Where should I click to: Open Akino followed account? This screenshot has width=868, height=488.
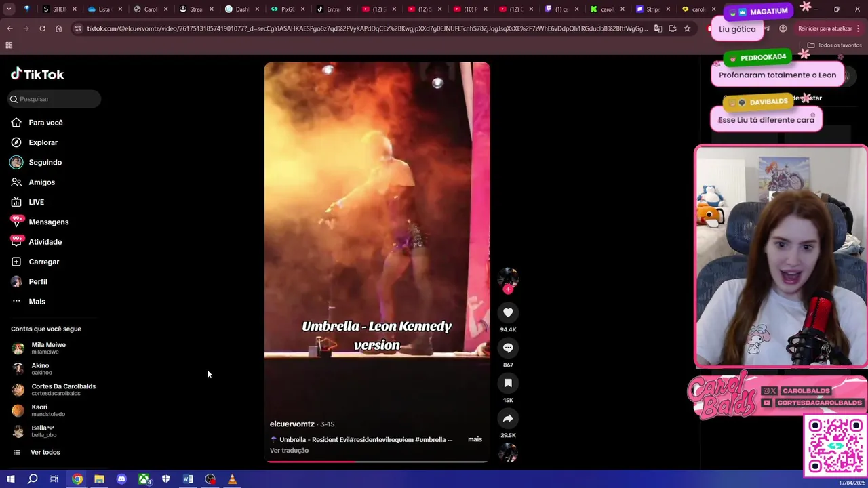[40, 369]
